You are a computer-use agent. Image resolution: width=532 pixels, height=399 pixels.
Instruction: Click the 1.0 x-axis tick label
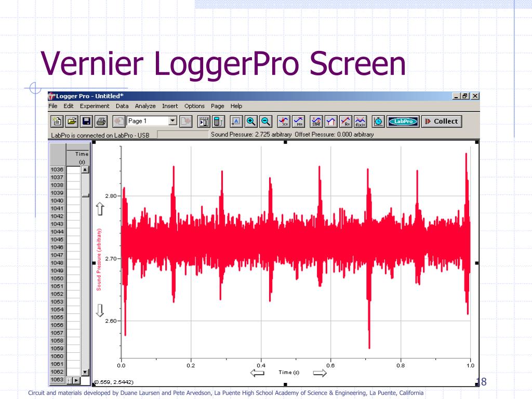tap(470, 365)
